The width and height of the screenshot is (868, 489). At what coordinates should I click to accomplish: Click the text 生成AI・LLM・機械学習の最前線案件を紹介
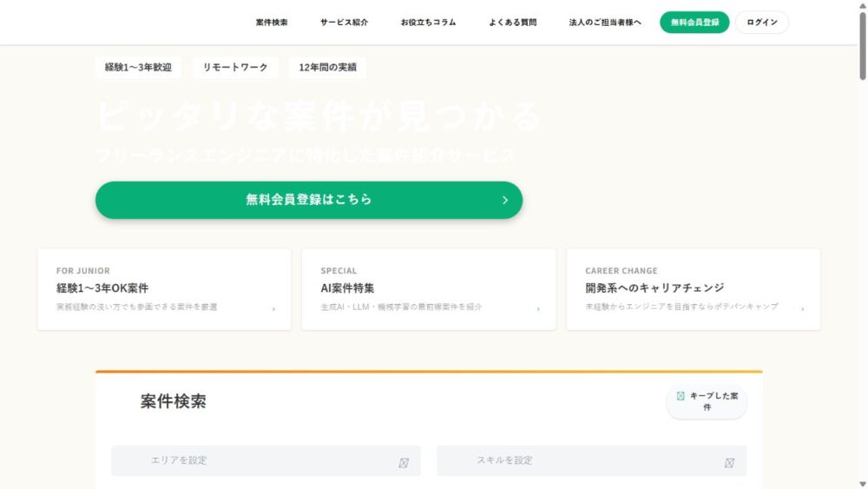401,307
